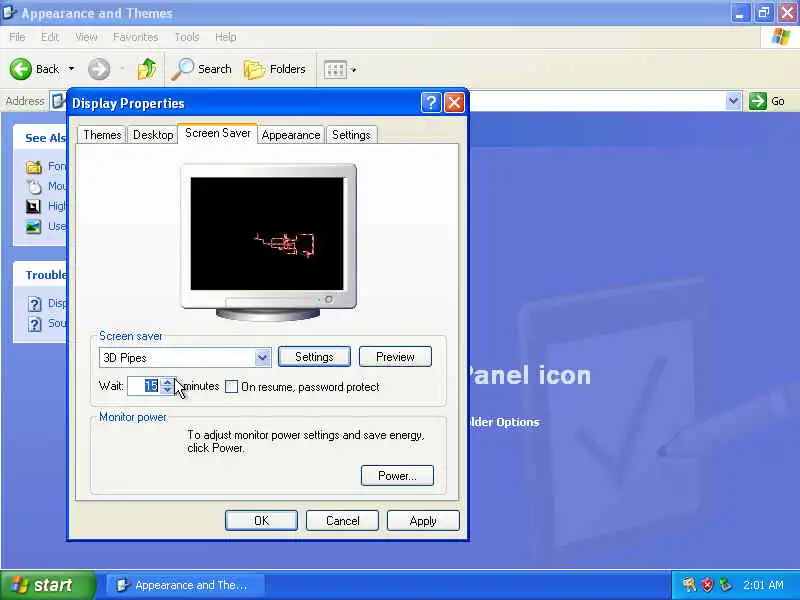This screenshot has width=800, height=600.
Task: Click the screen saver preview monitor
Action: [x=268, y=242]
